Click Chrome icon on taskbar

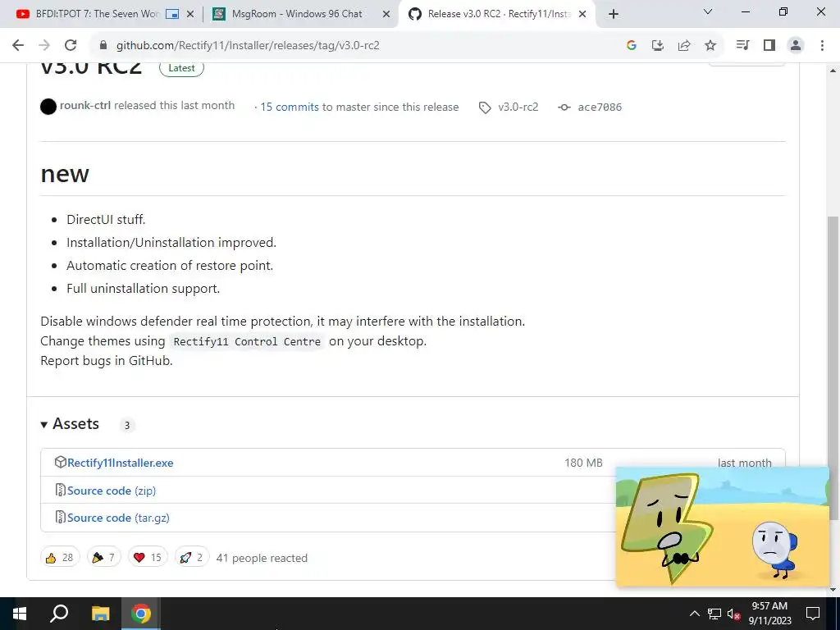[141, 614]
